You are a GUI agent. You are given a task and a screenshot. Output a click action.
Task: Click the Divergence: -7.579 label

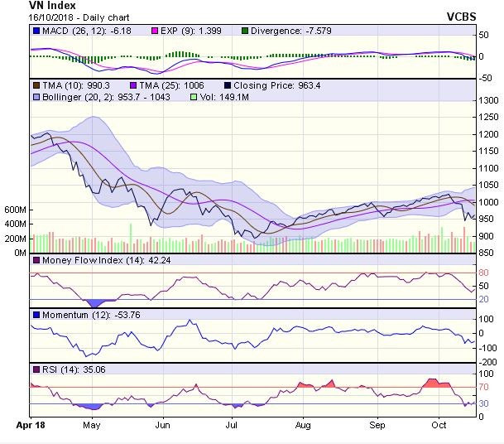tap(290, 31)
